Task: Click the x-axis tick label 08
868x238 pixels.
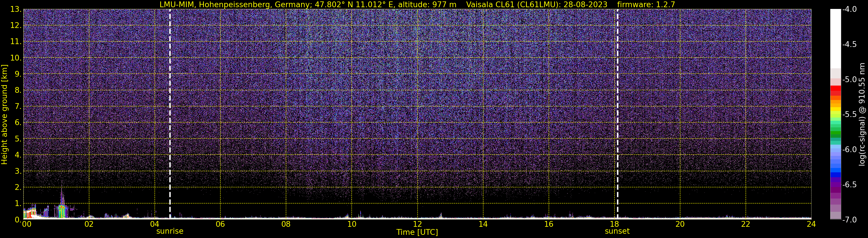Action: [286, 224]
